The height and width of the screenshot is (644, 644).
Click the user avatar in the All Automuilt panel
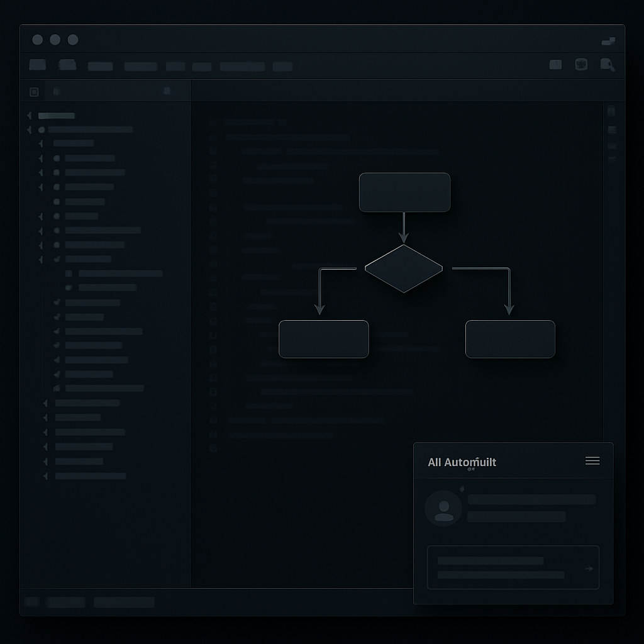(443, 508)
